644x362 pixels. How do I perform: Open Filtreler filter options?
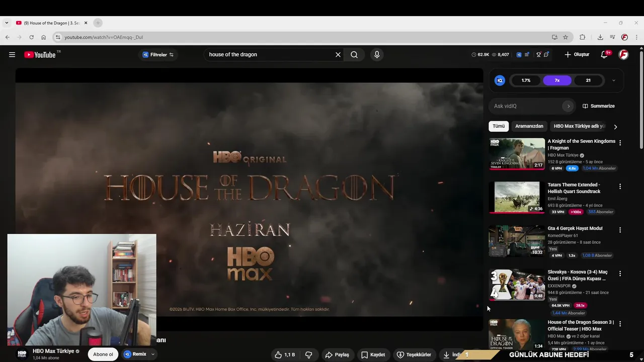pyautogui.click(x=158, y=55)
